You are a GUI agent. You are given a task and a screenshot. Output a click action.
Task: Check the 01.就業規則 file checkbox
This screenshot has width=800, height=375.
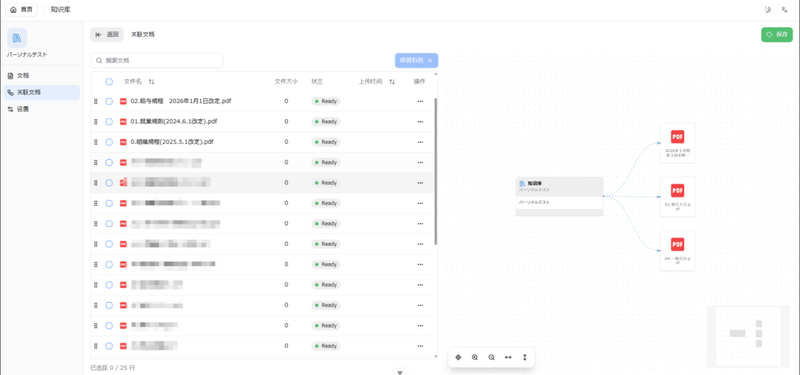[x=109, y=122]
